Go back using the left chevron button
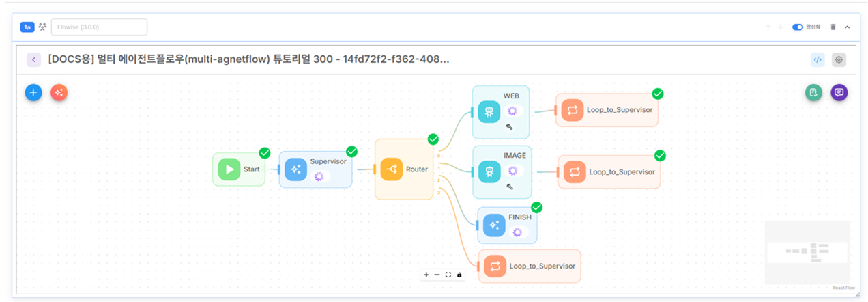Screen dimensions: 868x302 [x=34, y=59]
